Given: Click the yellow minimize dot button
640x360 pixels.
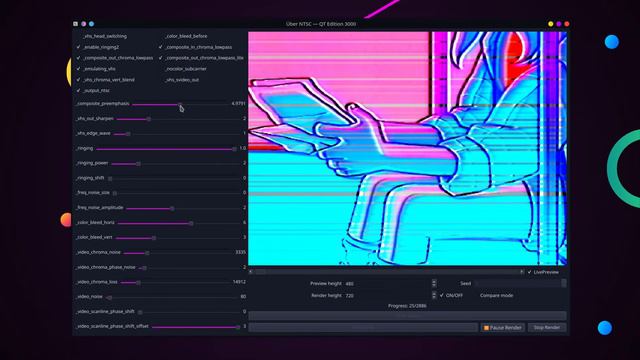Looking at the screenshot, I should pyautogui.click(x=551, y=24).
